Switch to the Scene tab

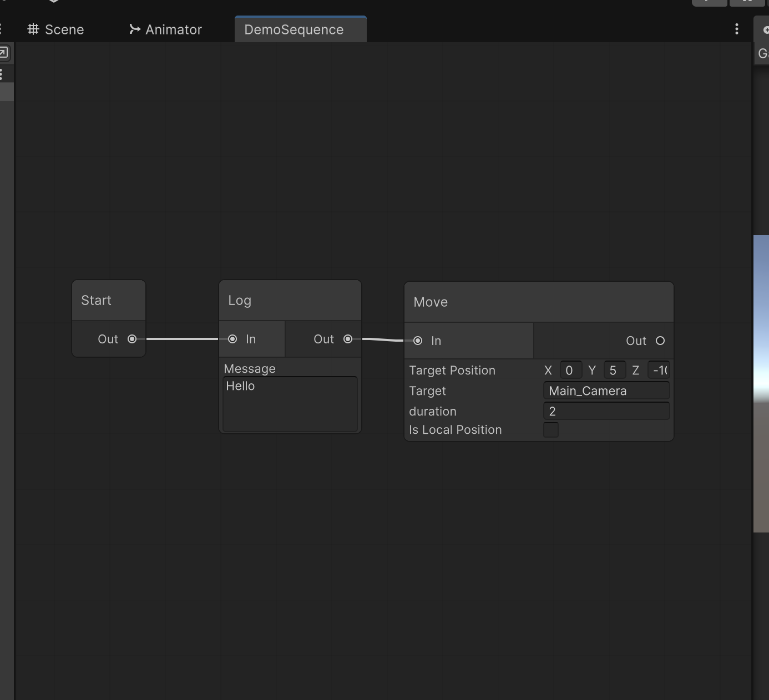63,29
